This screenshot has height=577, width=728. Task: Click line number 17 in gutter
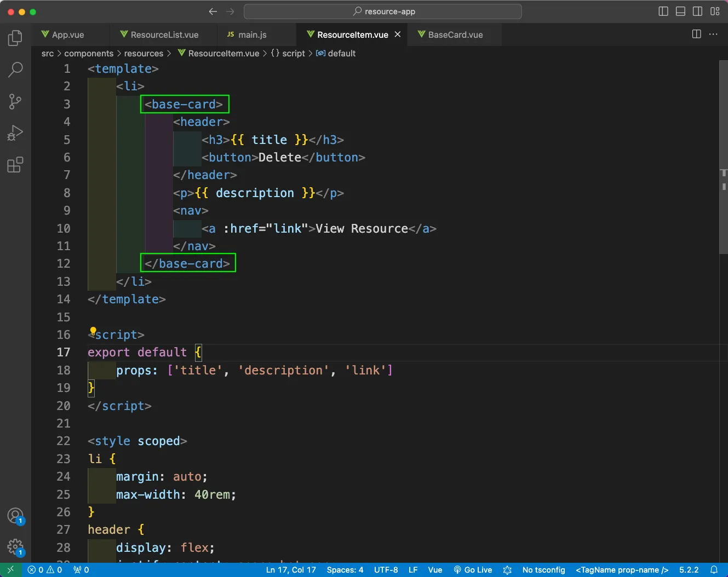click(x=64, y=353)
